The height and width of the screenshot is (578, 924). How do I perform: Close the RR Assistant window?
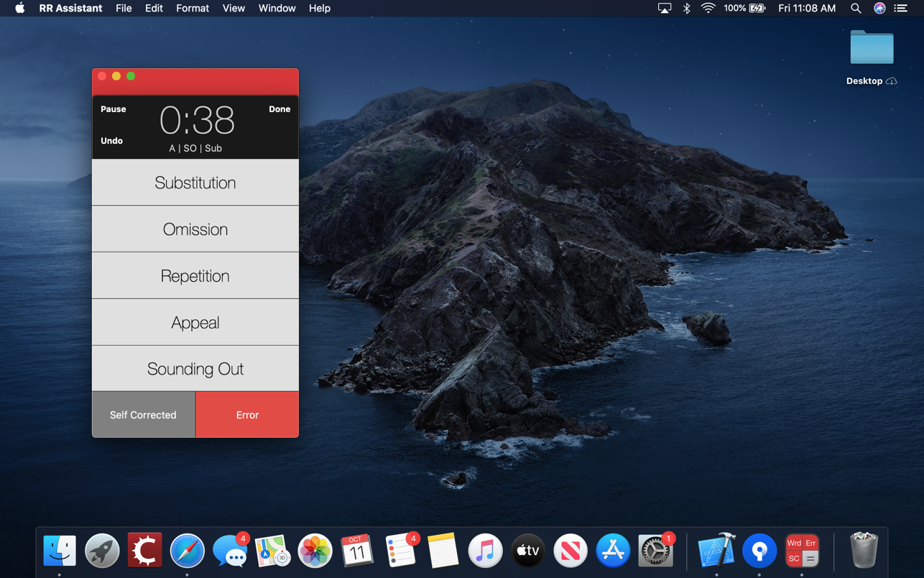click(x=102, y=76)
